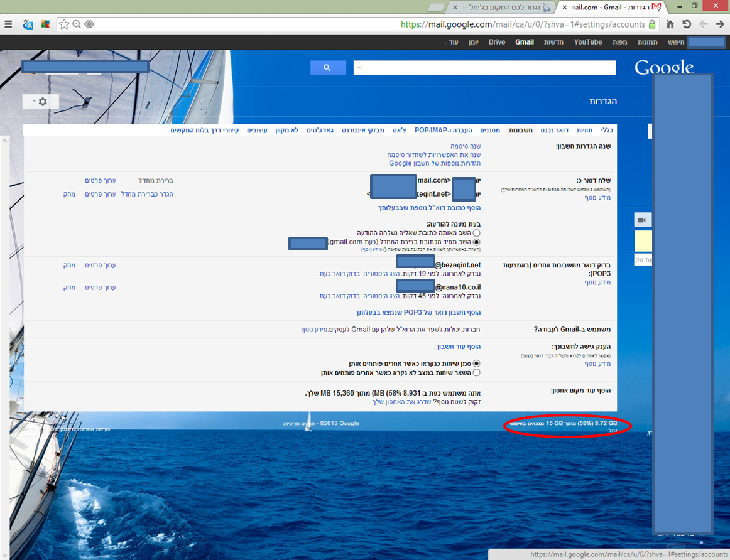Click the grayed browser arrow beside reload

[x=704, y=24]
